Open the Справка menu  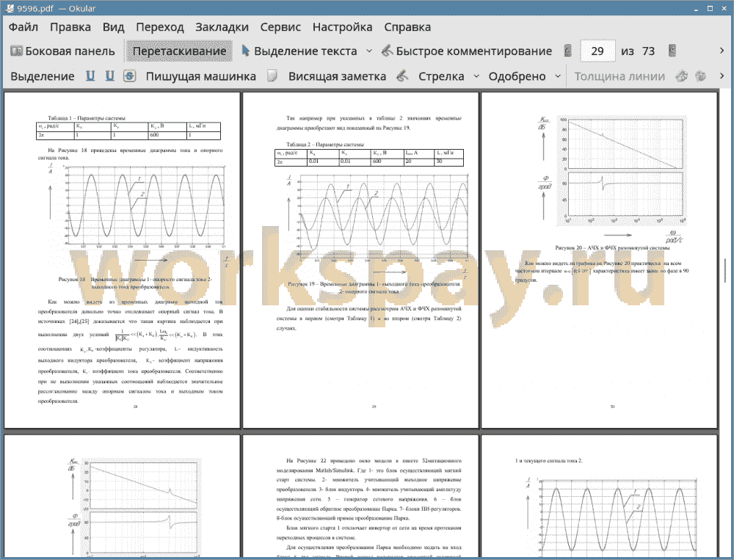(x=407, y=27)
